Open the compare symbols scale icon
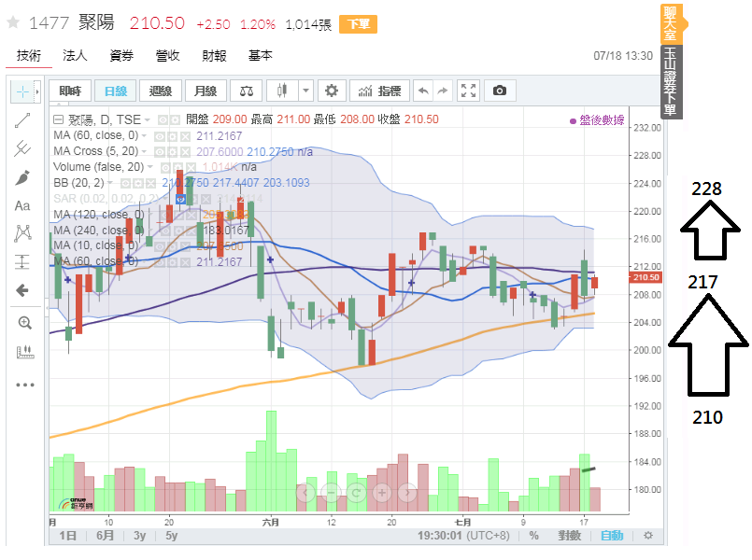The width and height of the screenshot is (752, 560). click(247, 91)
